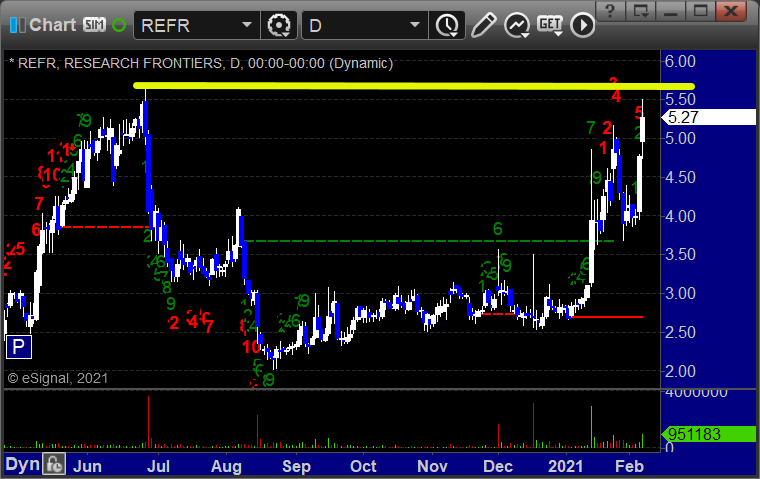
Task: Click the green link status circle
Action: [119, 25]
